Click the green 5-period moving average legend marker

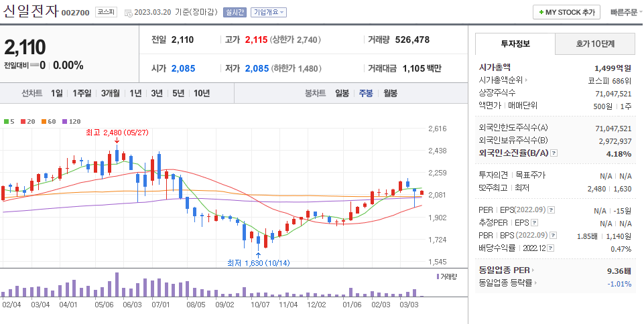point(6,121)
